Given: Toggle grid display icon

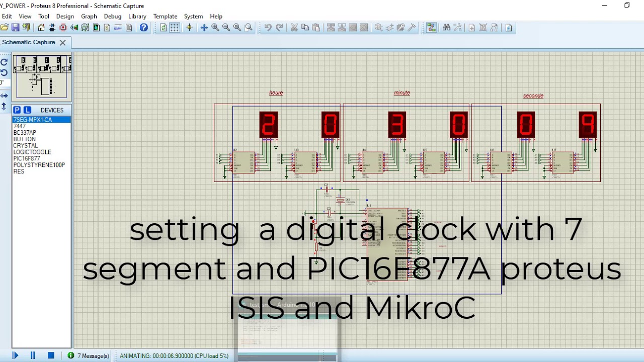Looking at the screenshot, I should 175,28.
